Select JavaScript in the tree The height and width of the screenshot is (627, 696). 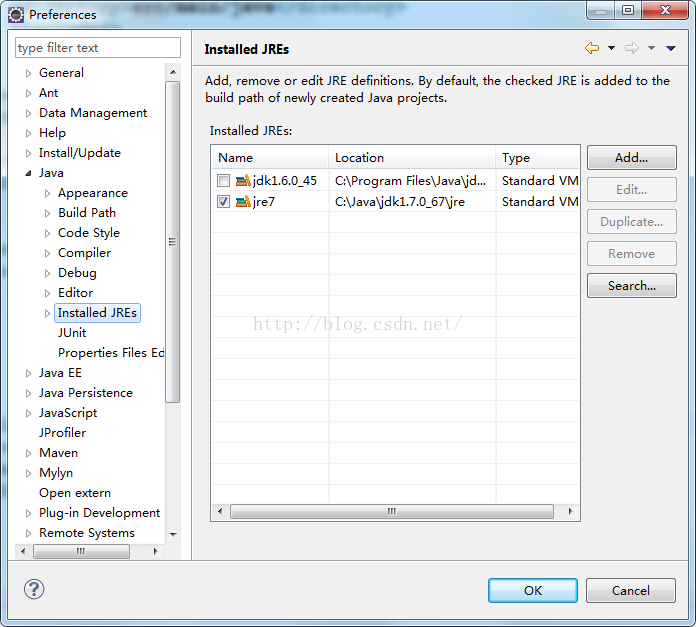coord(68,413)
